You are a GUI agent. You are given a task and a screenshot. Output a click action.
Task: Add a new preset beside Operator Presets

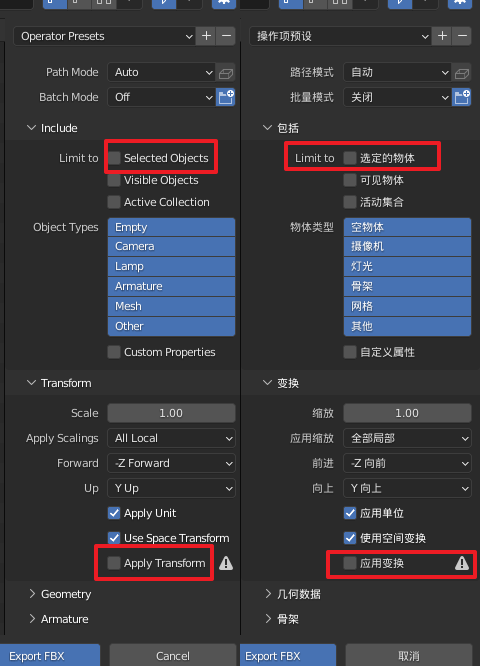coord(206,36)
